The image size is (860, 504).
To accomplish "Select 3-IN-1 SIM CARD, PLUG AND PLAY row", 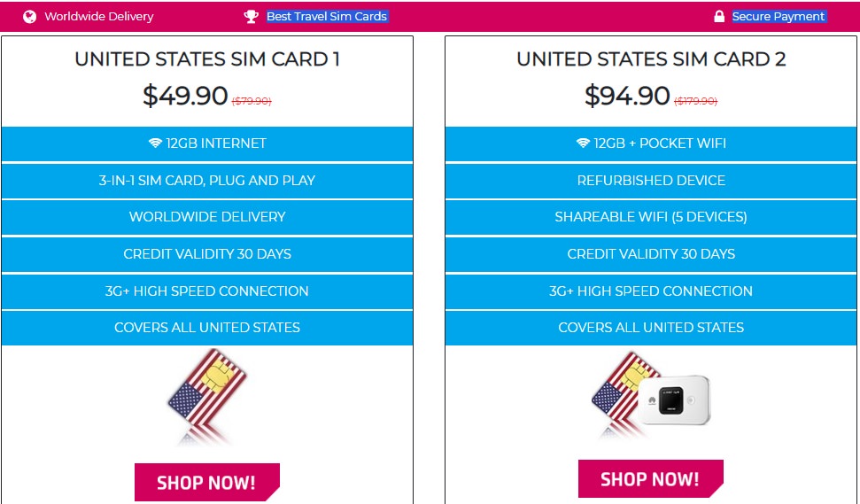I will tap(207, 181).
